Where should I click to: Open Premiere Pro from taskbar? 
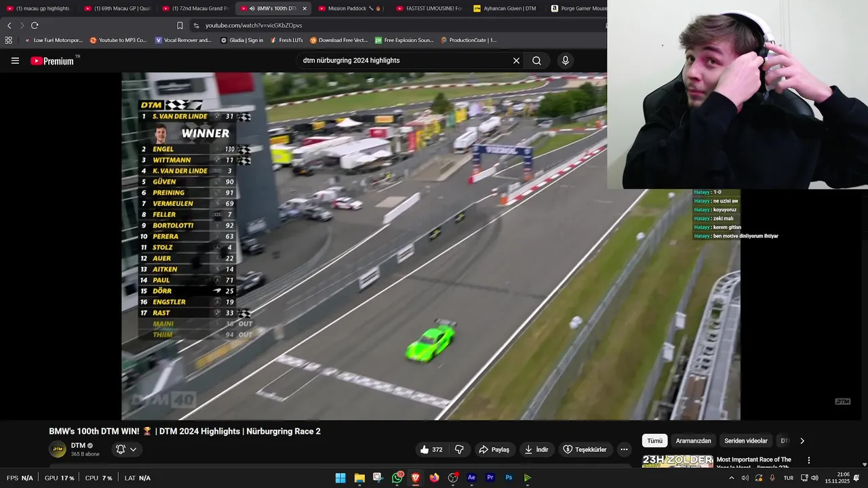point(490,478)
